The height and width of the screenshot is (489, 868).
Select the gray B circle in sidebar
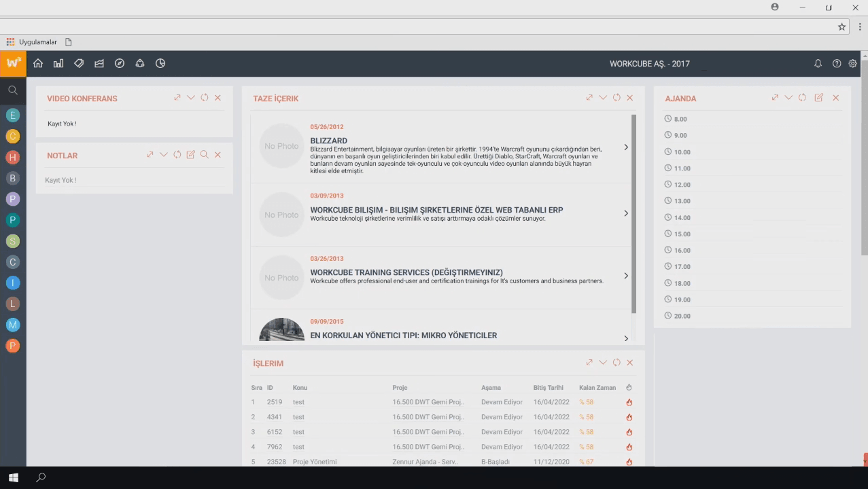(x=12, y=178)
